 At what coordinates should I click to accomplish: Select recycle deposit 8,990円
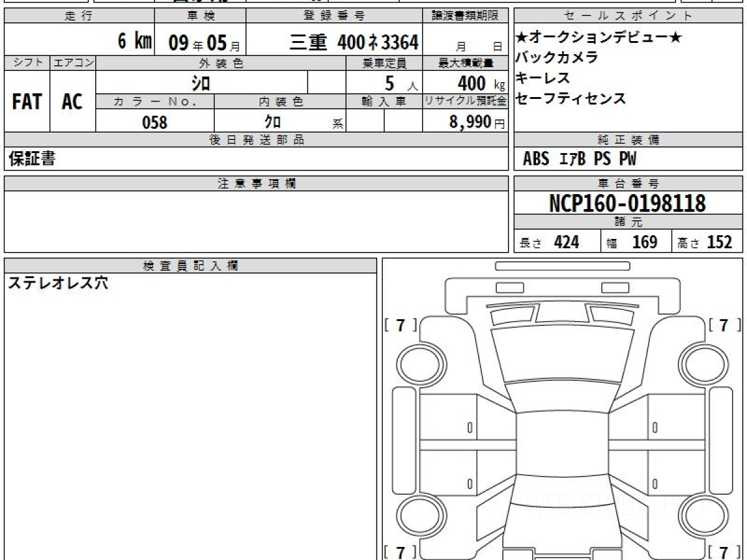[x=477, y=122]
